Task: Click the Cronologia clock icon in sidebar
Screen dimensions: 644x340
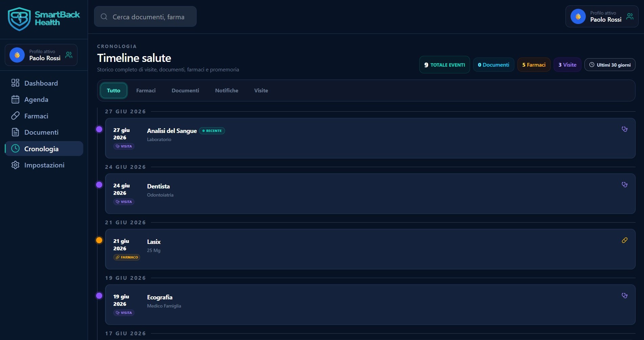Action: 15,149
